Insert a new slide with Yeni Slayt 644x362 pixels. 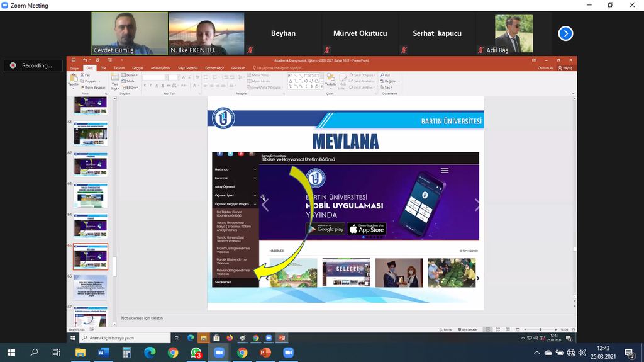(x=115, y=82)
